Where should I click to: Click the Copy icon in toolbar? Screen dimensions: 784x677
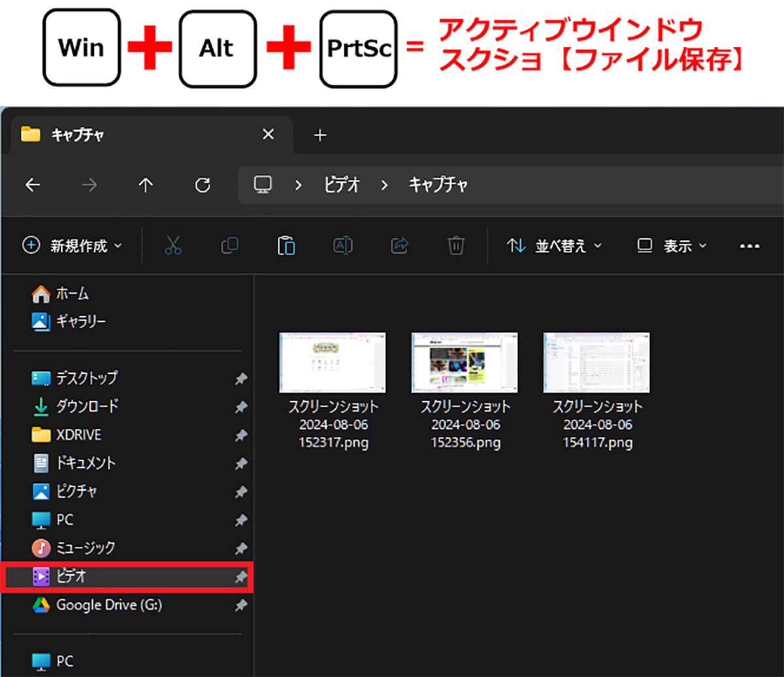[230, 245]
